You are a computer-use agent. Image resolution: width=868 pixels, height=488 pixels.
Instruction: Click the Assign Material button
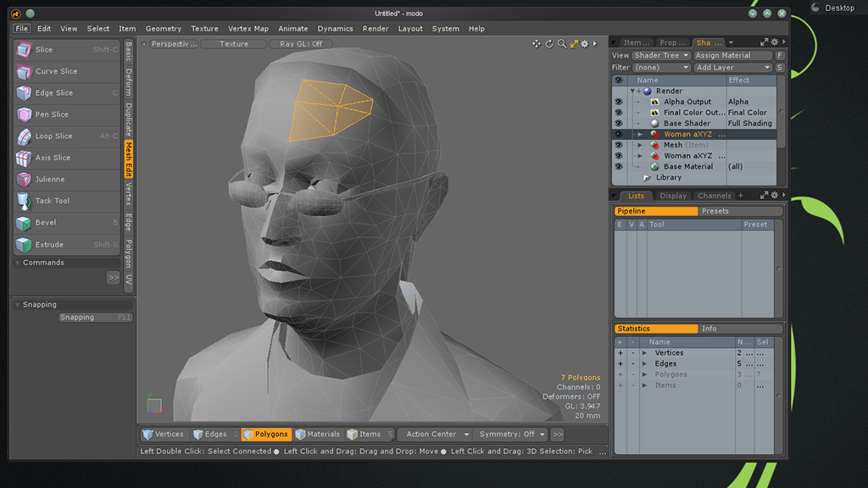[x=732, y=56]
